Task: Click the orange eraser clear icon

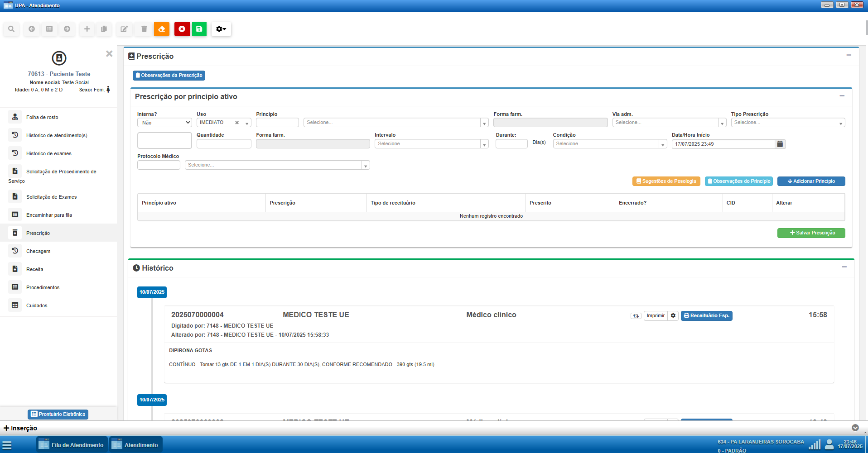Action: 162,29
